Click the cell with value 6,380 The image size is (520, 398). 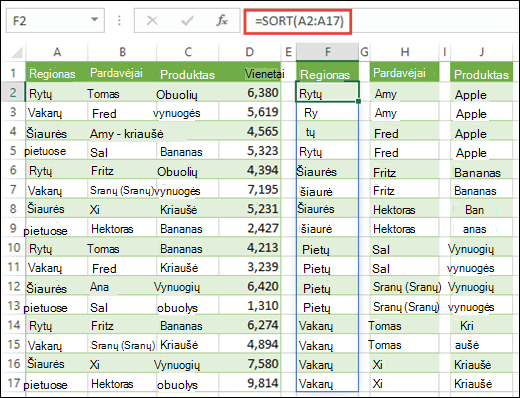250,92
